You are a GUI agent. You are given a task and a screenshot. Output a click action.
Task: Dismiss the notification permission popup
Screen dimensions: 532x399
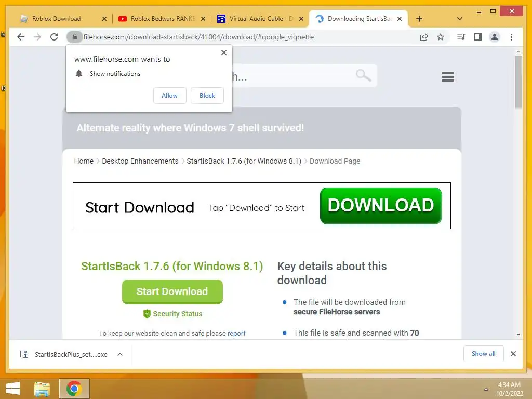[223, 52]
